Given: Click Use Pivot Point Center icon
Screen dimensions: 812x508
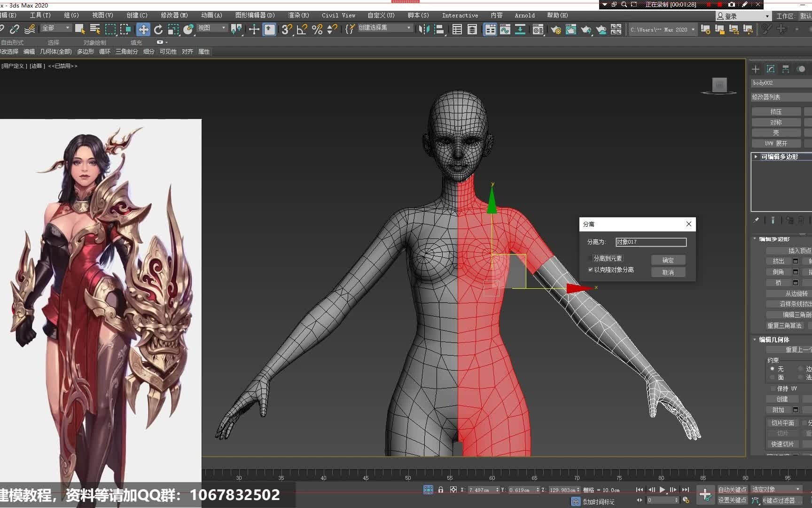Looking at the screenshot, I should 237,29.
